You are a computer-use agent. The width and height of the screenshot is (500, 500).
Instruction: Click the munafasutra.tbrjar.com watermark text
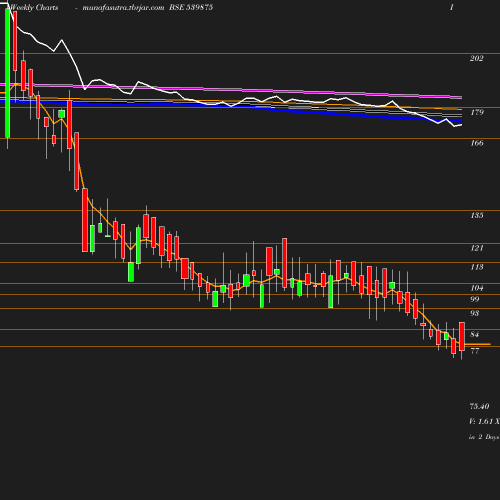(123, 7)
